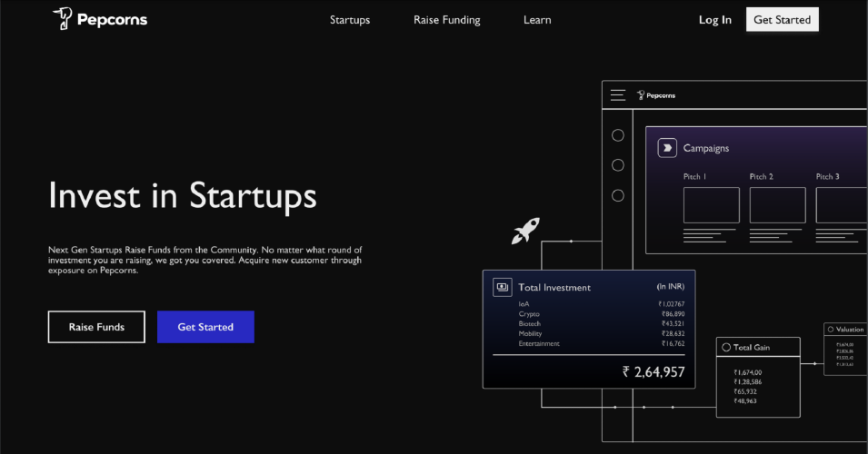Image resolution: width=868 pixels, height=454 pixels.
Task: Click the Biotech row label
Action: (529, 323)
